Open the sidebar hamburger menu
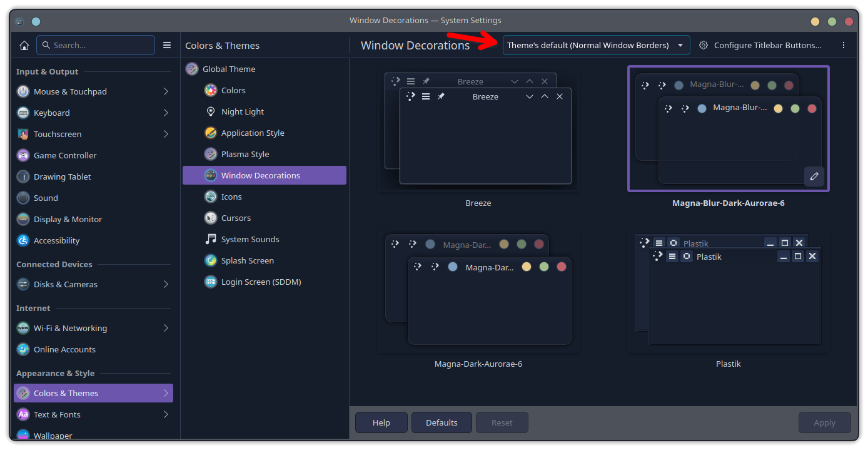The height and width of the screenshot is (450, 868). [167, 45]
